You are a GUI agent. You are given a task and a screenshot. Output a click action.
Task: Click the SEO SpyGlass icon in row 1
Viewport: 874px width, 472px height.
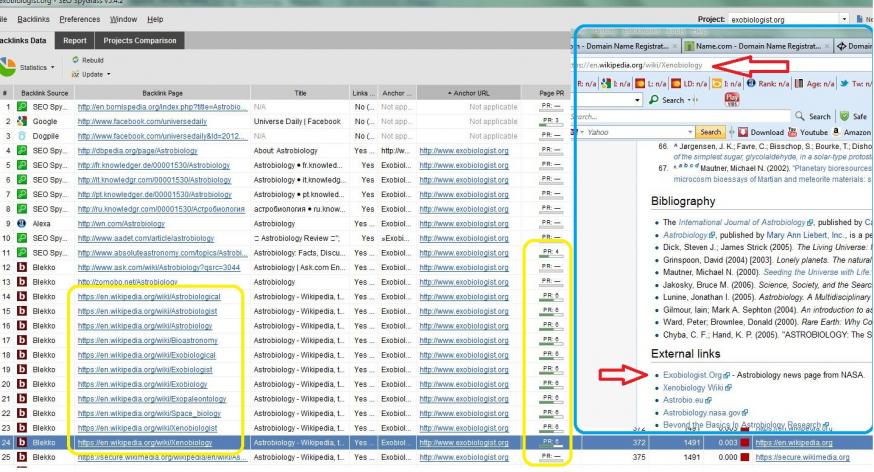point(22,106)
